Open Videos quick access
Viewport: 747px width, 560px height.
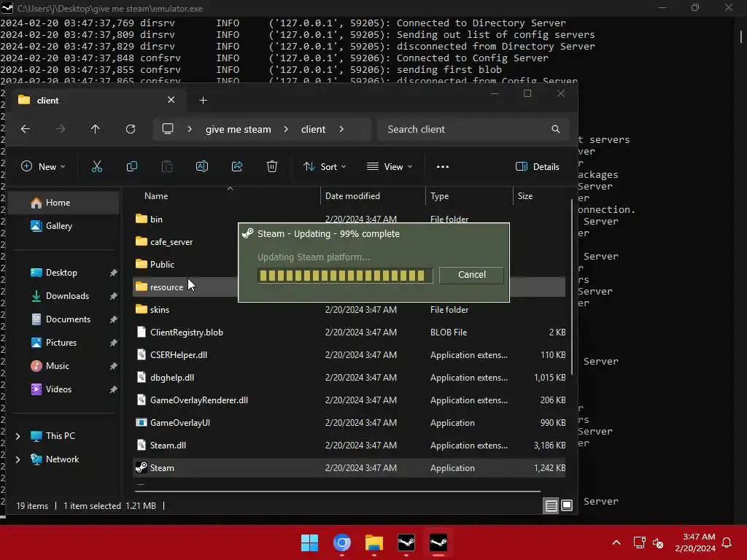pyautogui.click(x=64, y=389)
